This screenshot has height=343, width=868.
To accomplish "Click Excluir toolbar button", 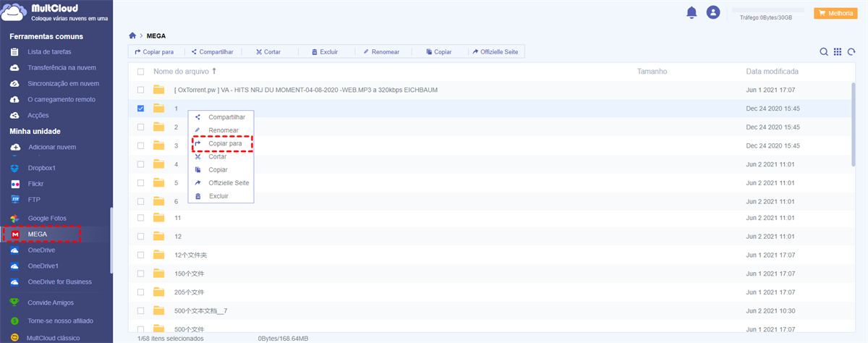I will coord(324,52).
